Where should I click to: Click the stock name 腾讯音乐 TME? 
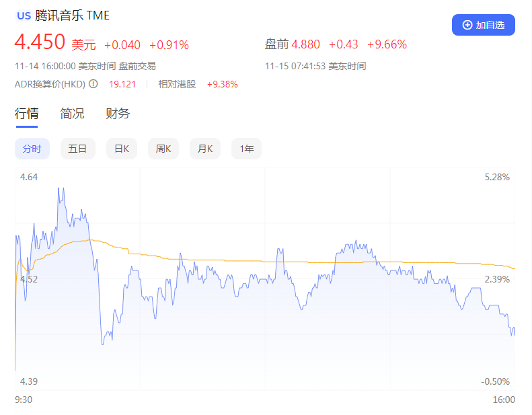point(72,15)
